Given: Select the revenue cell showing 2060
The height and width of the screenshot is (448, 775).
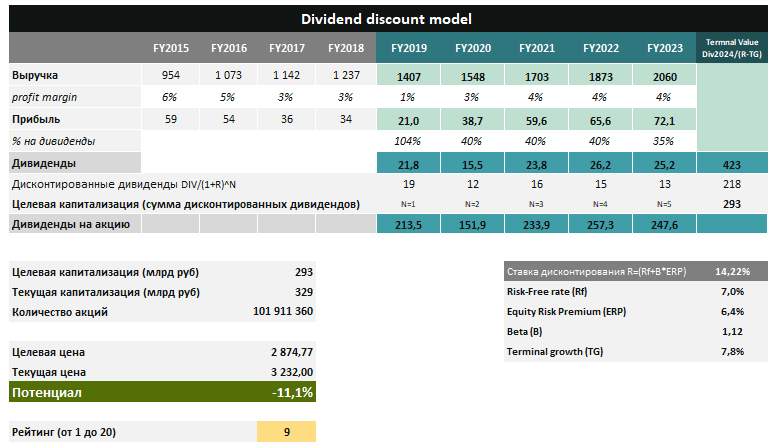Looking at the screenshot, I should click(666, 76).
